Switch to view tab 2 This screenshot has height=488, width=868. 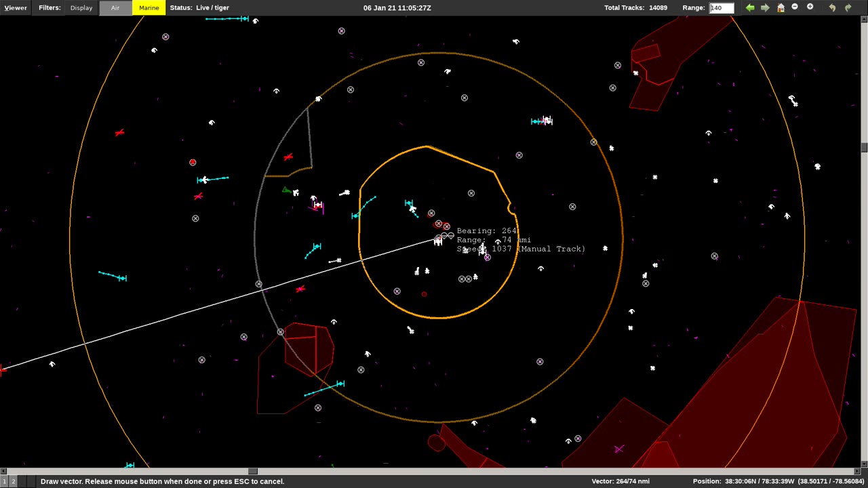click(13, 481)
